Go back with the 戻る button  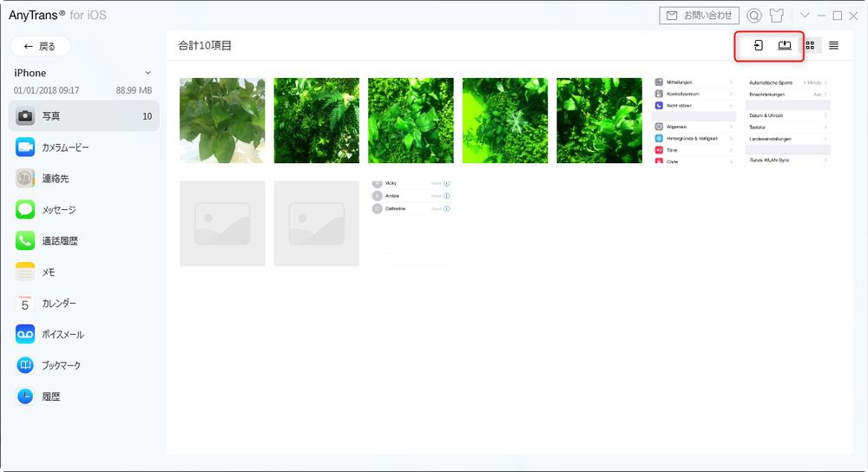click(40, 46)
